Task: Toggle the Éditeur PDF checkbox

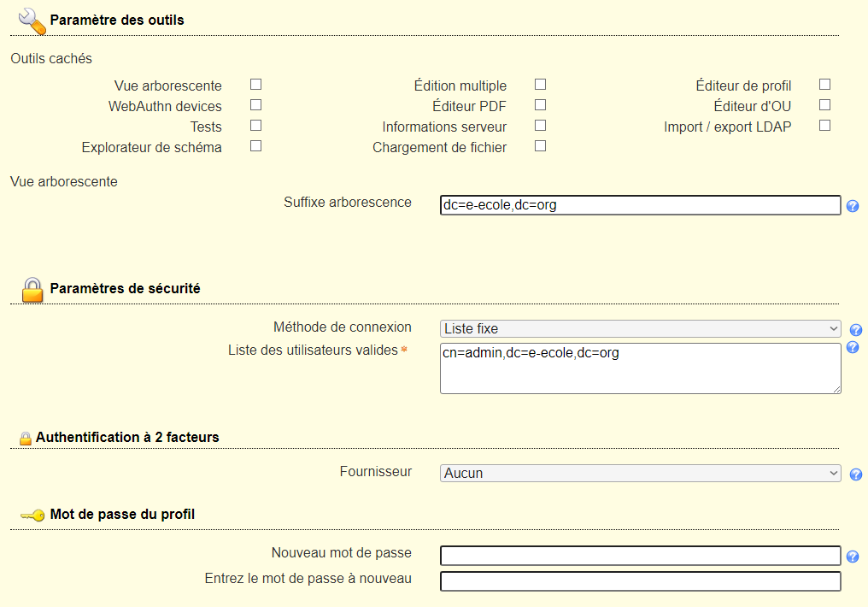Action: click(540, 105)
